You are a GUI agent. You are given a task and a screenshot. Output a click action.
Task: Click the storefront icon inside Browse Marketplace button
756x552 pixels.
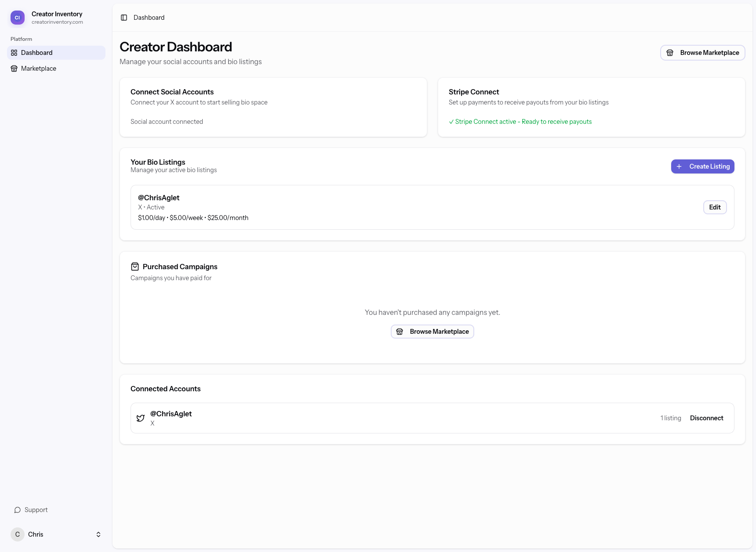point(670,52)
